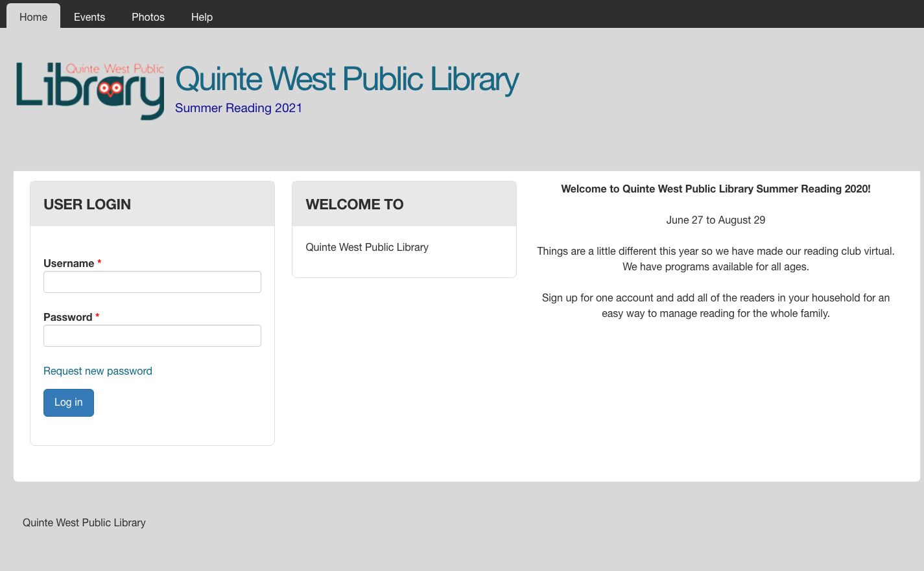Viewport: 924px width, 571px height.
Task: Go to the Events tab
Action: (x=89, y=17)
